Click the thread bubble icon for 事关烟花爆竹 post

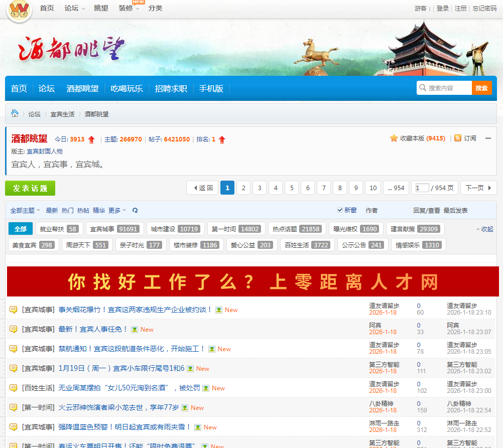[x=14, y=310]
